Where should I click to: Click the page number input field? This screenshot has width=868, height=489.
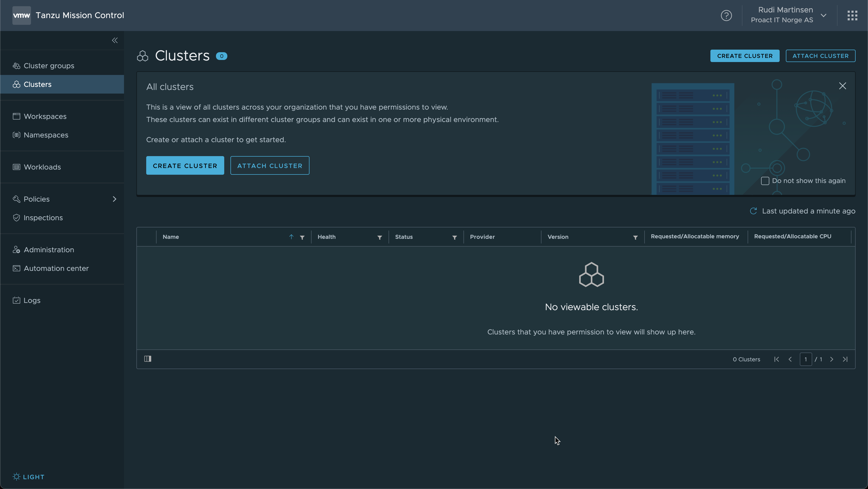coord(806,359)
